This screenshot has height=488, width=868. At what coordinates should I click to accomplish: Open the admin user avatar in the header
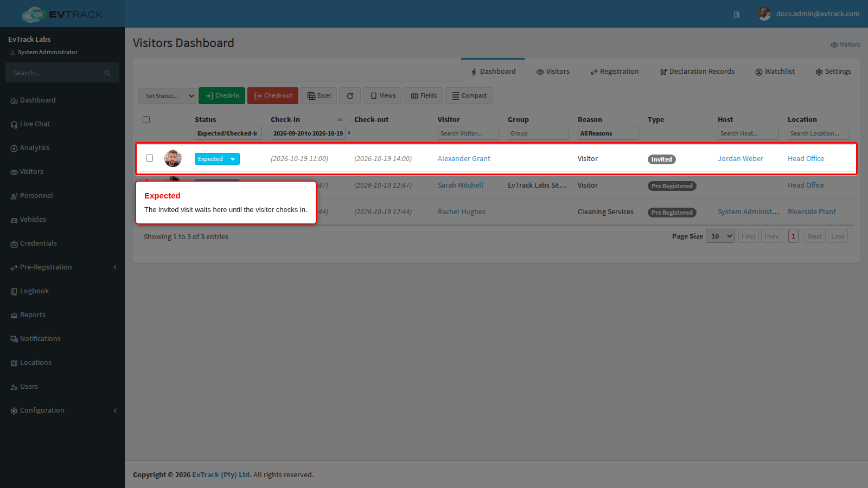pyautogui.click(x=764, y=14)
